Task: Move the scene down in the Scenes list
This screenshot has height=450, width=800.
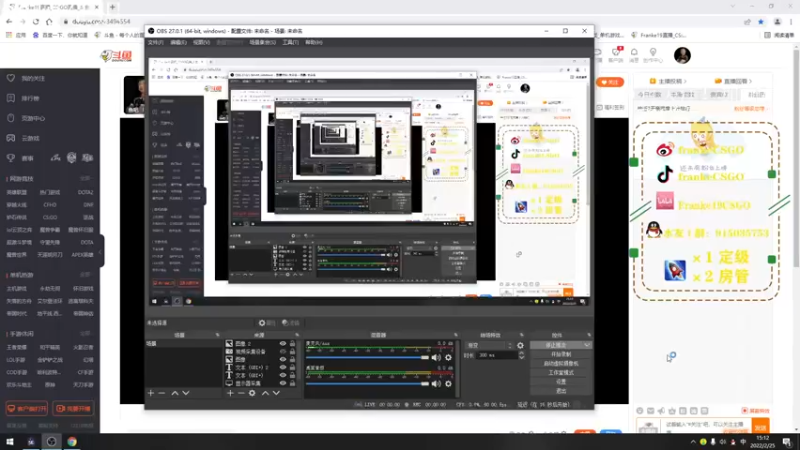Action: (x=186, y=393)
